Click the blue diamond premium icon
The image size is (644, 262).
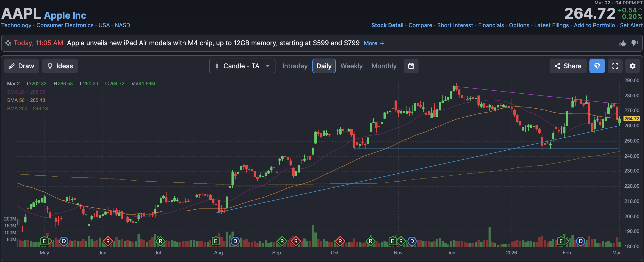coord(597,66)
